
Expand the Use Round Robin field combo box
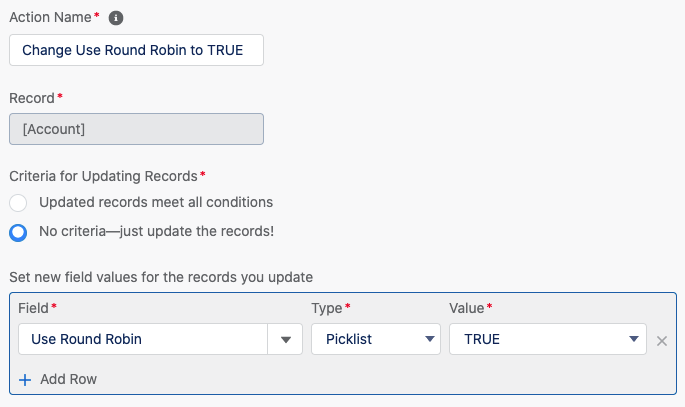[x=160, y=339]
